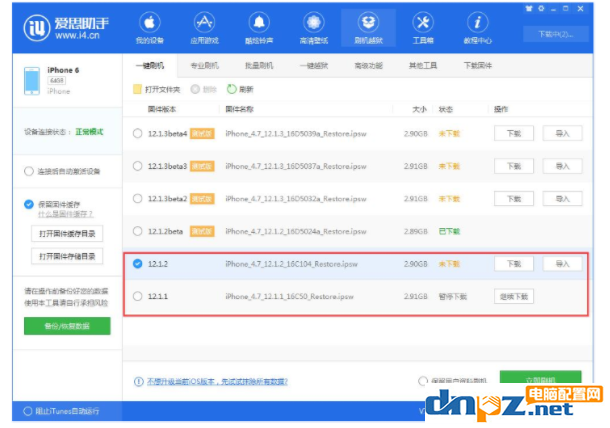Screen dimensions: 610x428
Task: Select the 12.1.3beta4 firmware radio button
Action: pyautogui.click(x=137, y=133)
